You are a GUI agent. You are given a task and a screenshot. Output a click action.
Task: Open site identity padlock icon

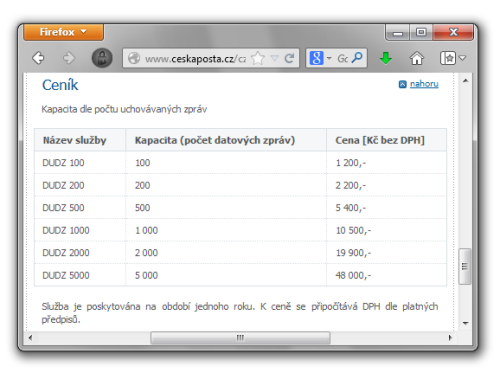pyautogui.click(x=102, y=58)
